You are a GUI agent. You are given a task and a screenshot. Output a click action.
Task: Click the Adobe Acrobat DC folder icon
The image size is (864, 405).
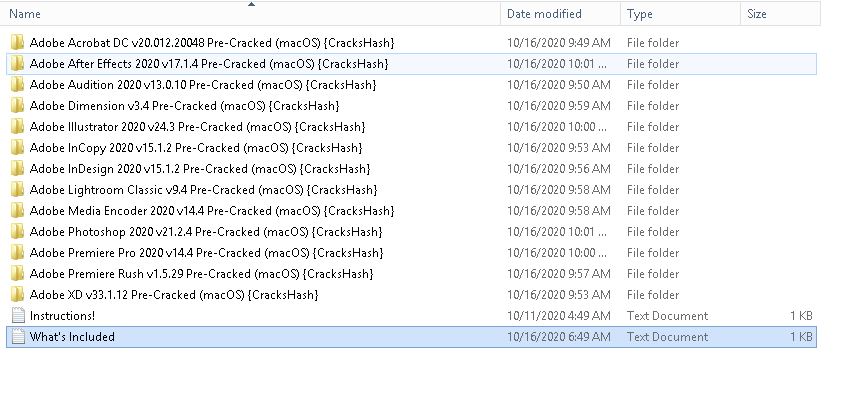[17, 43]
